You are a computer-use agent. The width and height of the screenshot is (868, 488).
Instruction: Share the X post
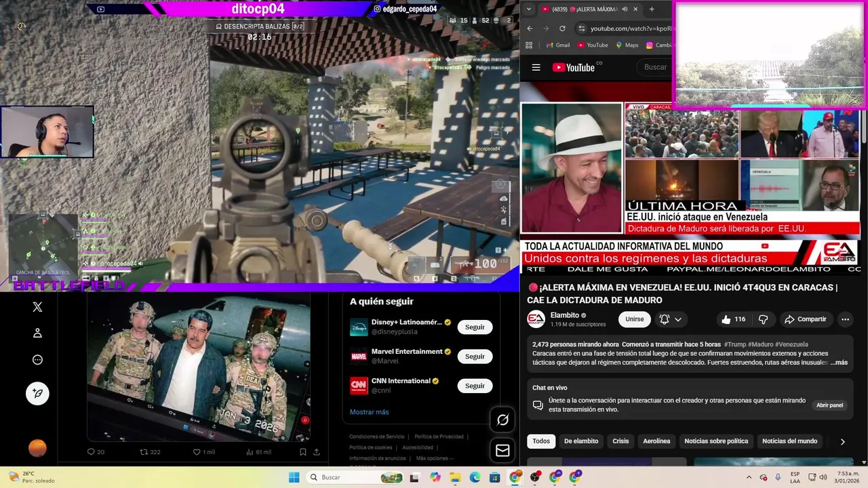[x=317, y=452]
